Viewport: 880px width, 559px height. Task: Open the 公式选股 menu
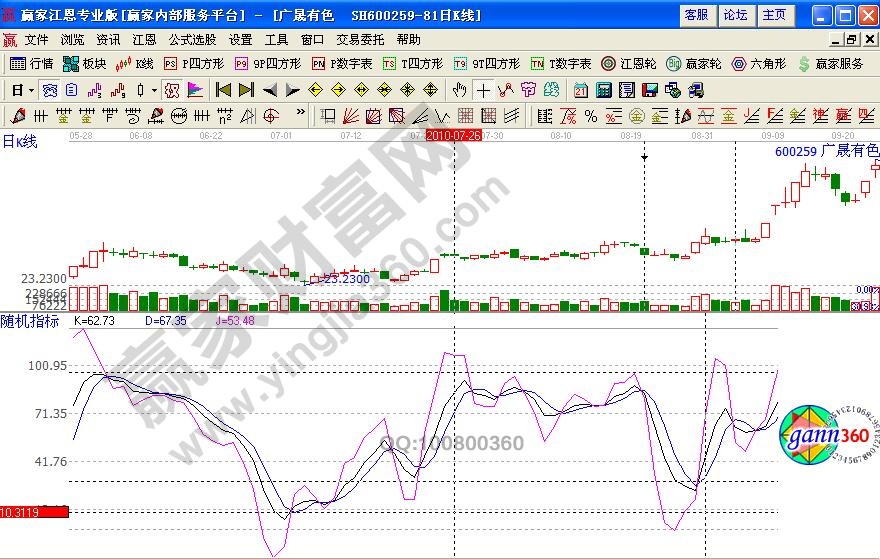pos(192,40)
